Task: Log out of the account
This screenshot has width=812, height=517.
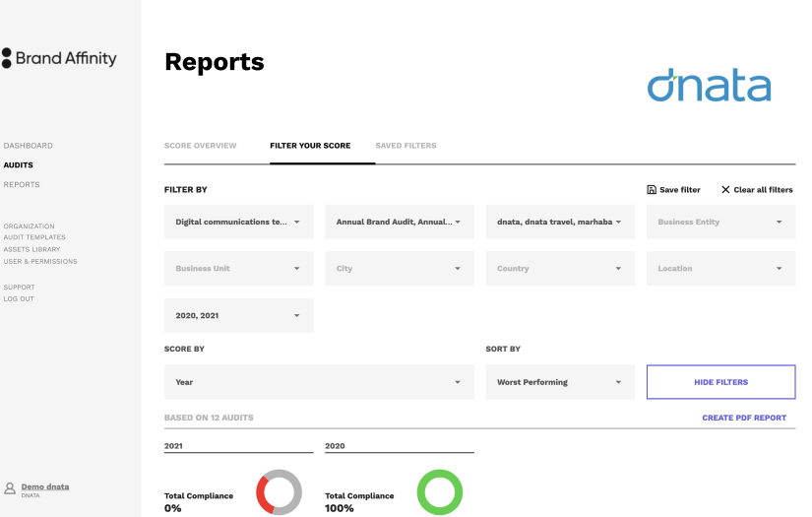Action: (x=19, y=299)
